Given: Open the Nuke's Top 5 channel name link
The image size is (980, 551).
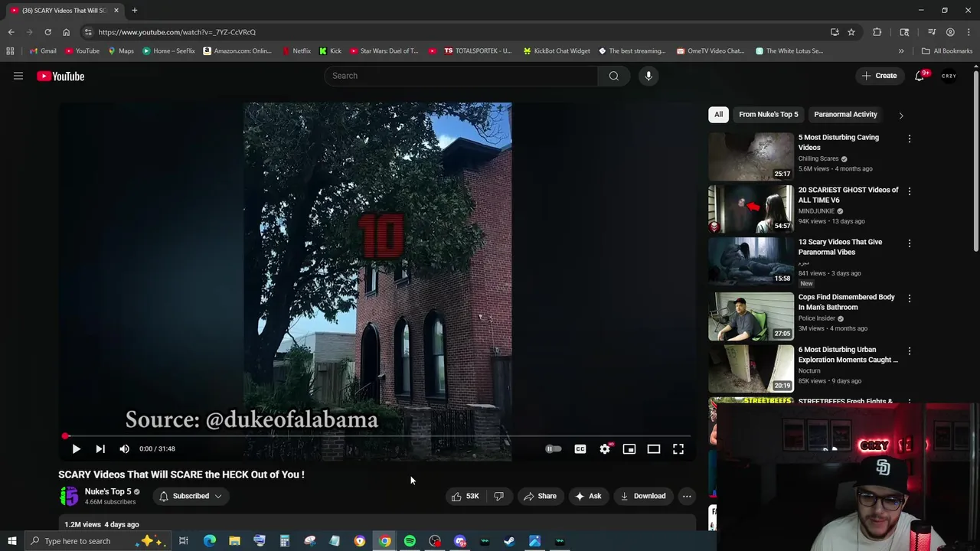Looking at the screenshot, I should 108,491.
